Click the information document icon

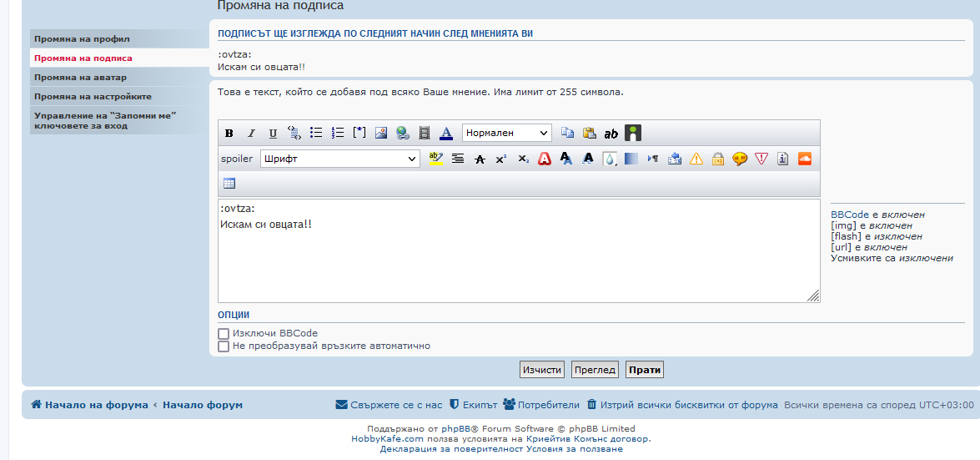(782, 159)
